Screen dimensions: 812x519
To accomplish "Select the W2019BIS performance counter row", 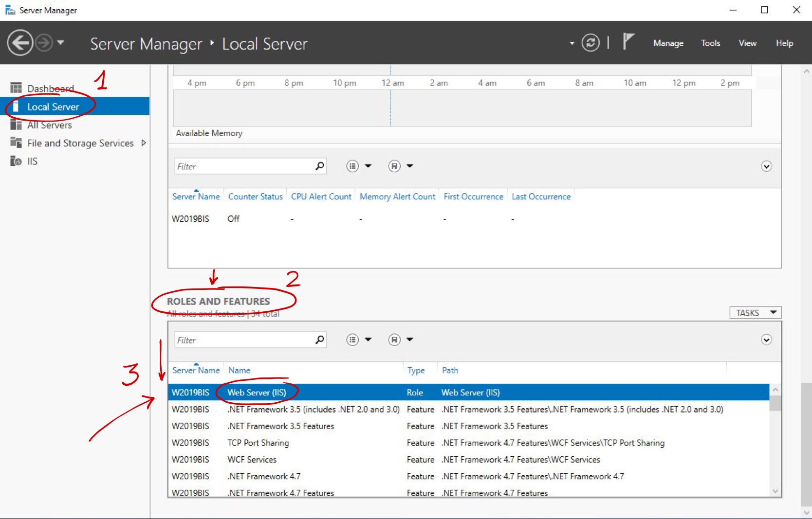I will (x=475, y=219).
